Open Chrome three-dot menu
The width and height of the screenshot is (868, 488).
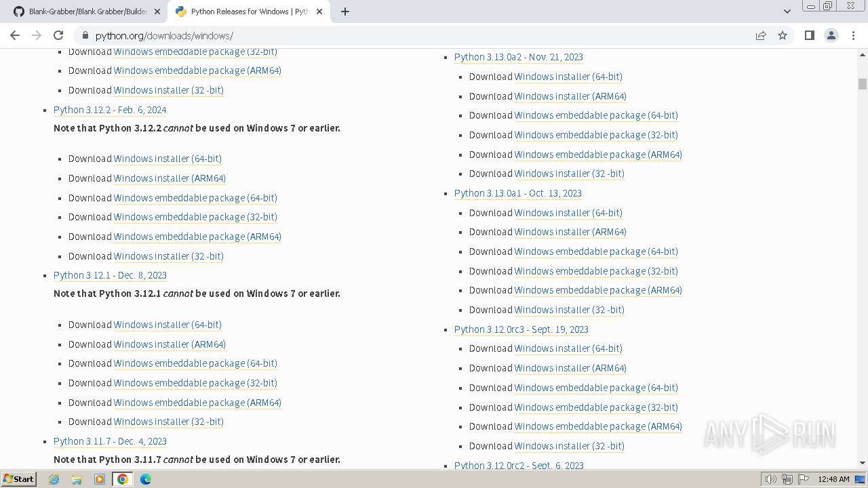pos(853,35)
